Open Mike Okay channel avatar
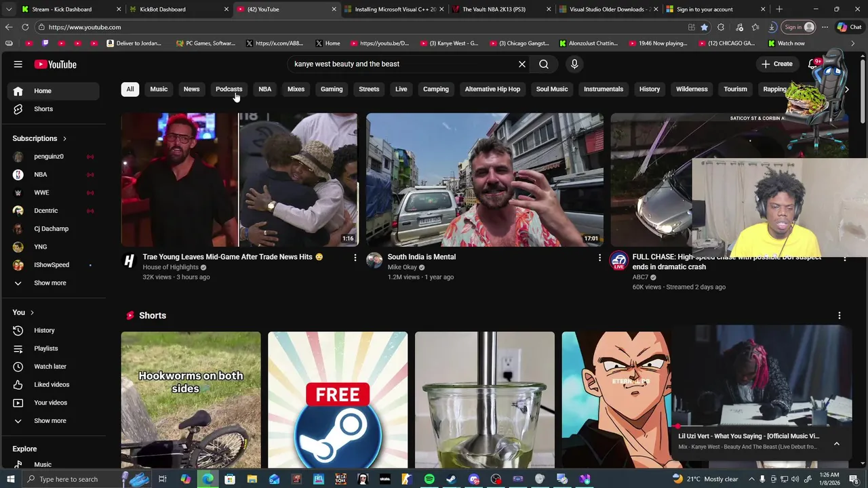 (374, 261)
